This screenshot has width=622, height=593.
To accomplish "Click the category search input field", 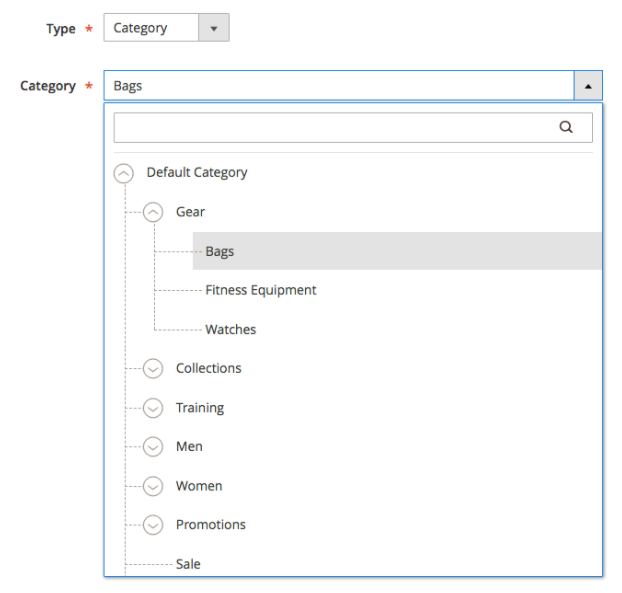I will tap(335, 128).
